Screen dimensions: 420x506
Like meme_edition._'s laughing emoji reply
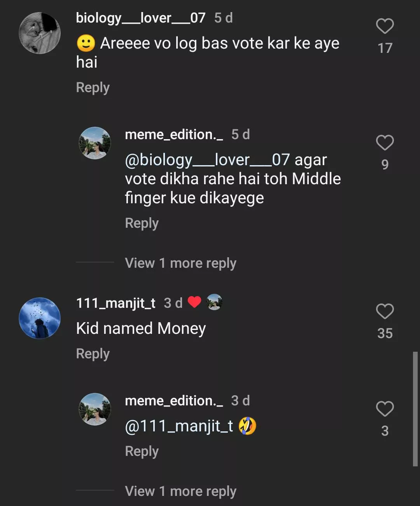point(385,409)
